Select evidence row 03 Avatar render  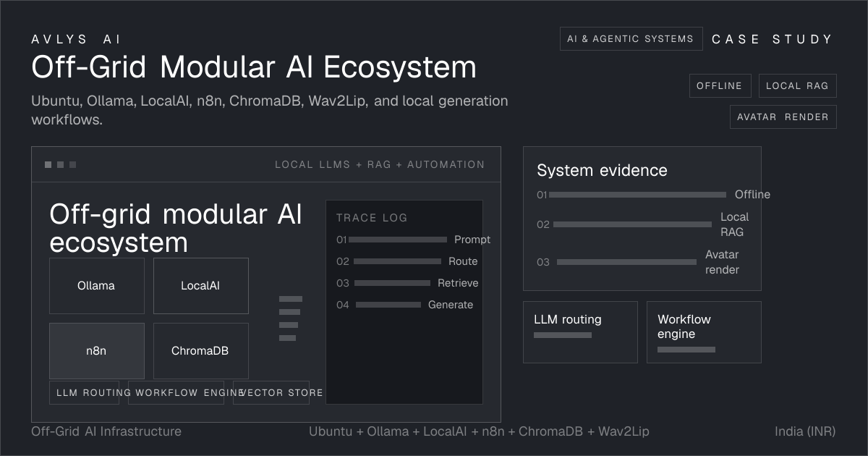(x=638, y=262)
